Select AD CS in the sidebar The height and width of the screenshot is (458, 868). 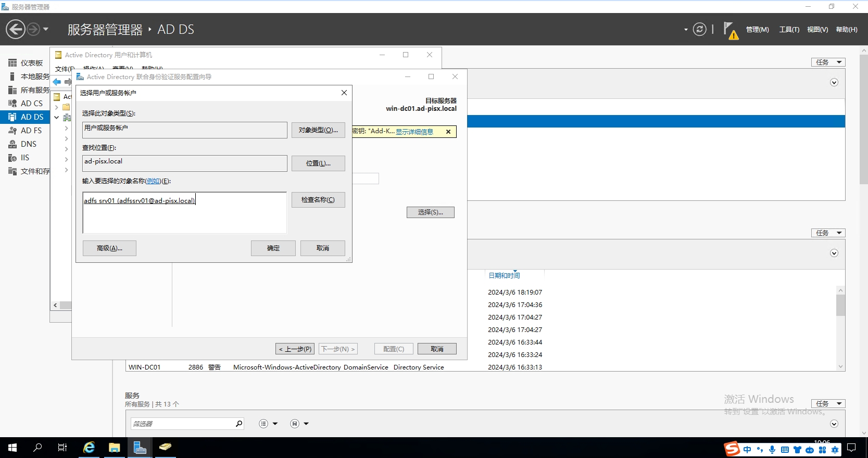[31, 104]
